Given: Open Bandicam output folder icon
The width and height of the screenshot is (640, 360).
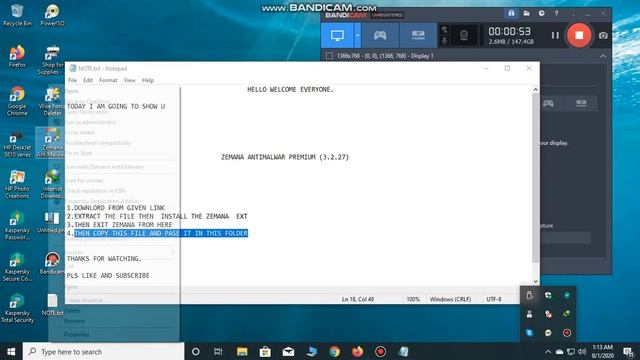Looking at the screenshot, I should [527, 13].
